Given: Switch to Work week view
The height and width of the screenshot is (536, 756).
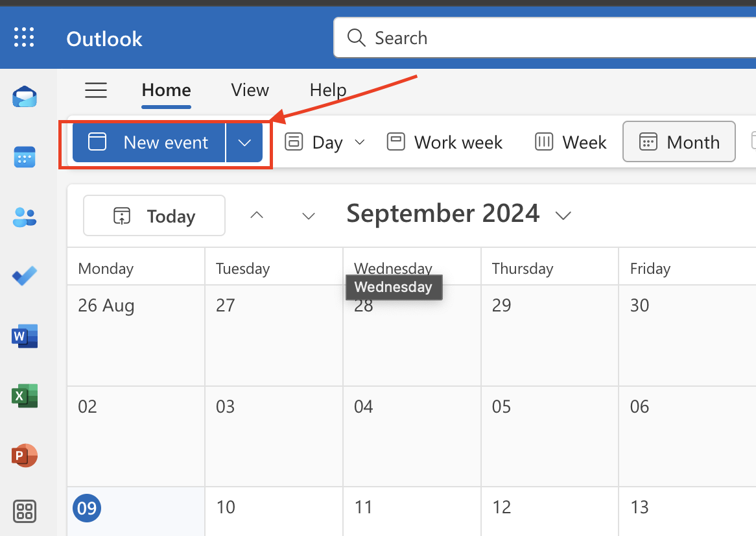Looking at the screenshot, I should tap(444, 141).
